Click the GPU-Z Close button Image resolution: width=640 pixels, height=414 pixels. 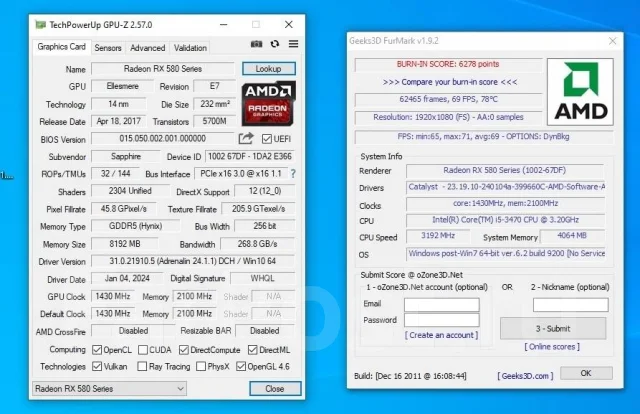(x=275, y=389)
